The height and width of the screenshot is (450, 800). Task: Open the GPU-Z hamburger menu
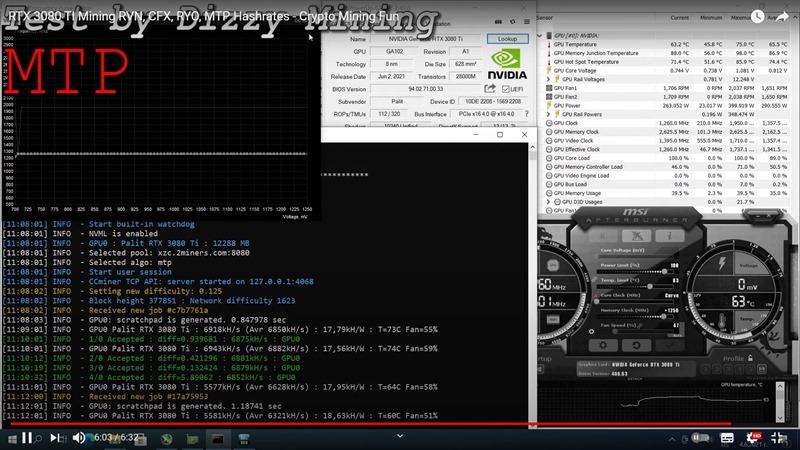[527, 22]
